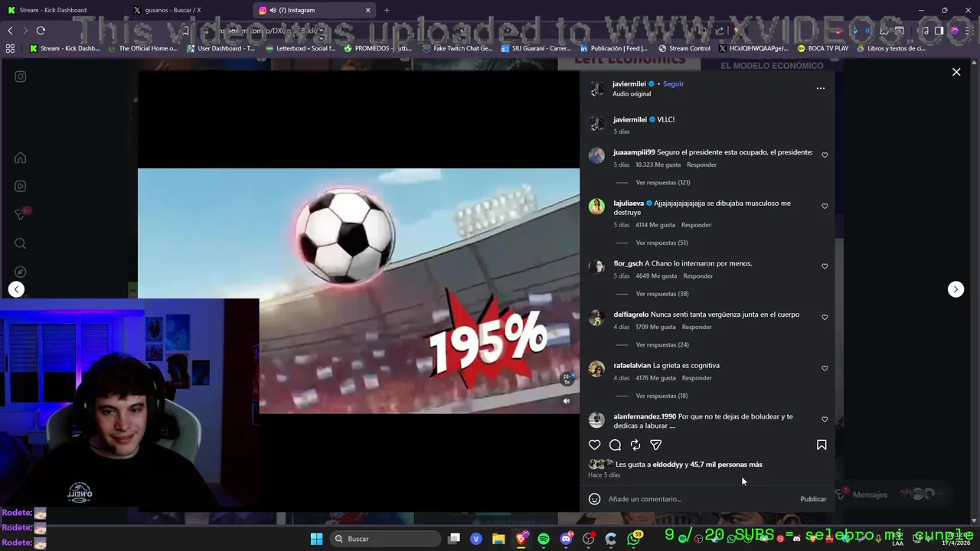Image resolution: width=980 pixels, height=551 pixels.
Task: Like delfiagrelo's comment
Action: tap(825, 317)
